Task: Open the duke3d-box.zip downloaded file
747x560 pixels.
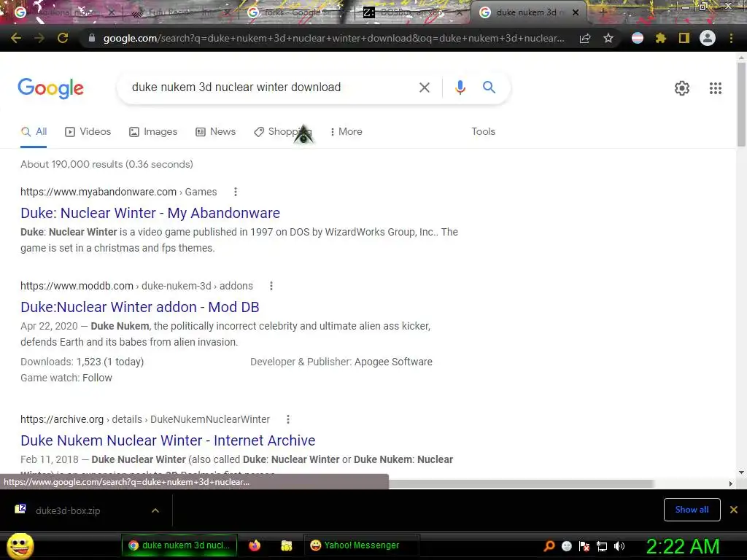Action: click(66, 510)
